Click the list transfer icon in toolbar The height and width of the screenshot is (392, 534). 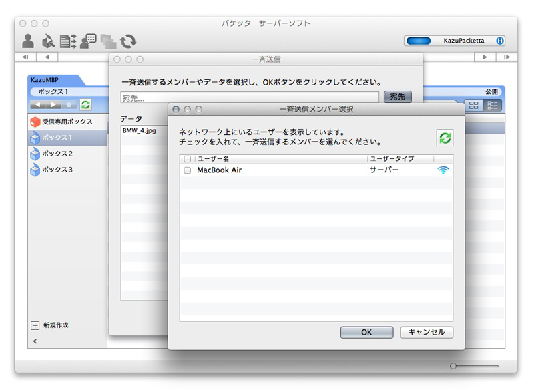click(x=67, y=41)
